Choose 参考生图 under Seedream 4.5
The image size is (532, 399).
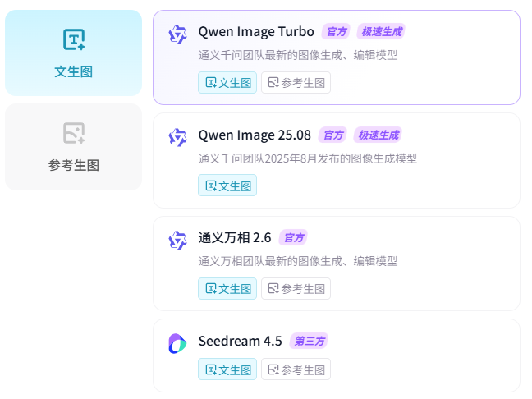pos(296,369)
